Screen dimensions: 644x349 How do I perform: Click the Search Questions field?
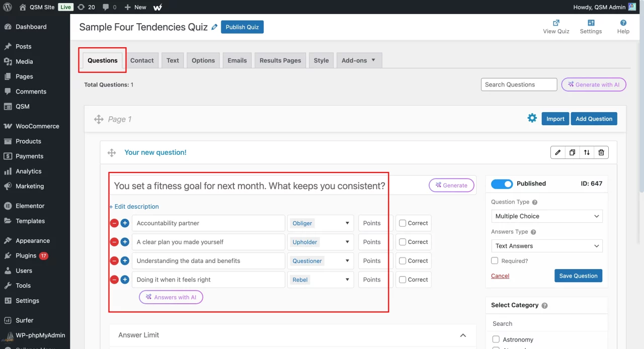pyautogui.click(x=519, y=84)
